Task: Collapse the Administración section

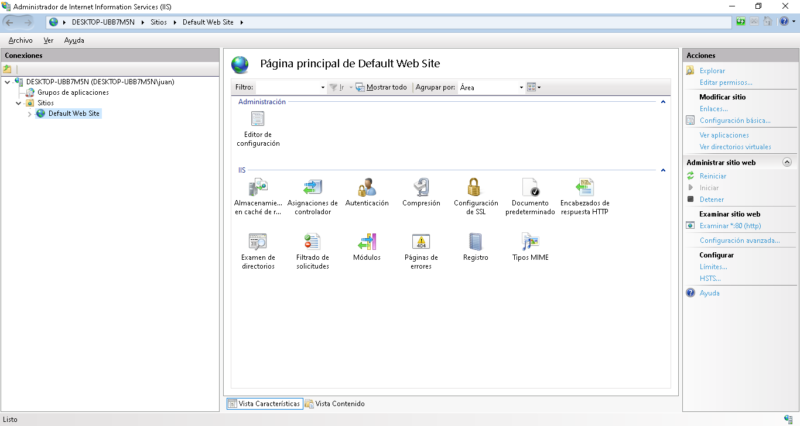Action: 662,102
